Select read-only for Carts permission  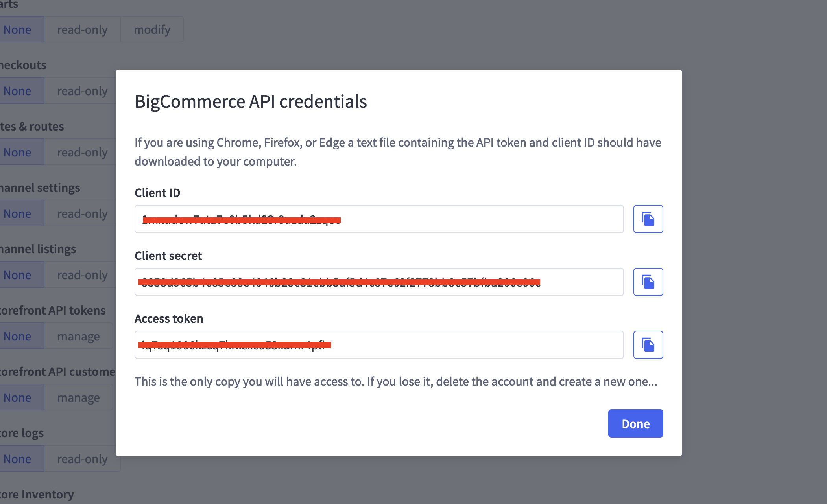coord(82,29)
